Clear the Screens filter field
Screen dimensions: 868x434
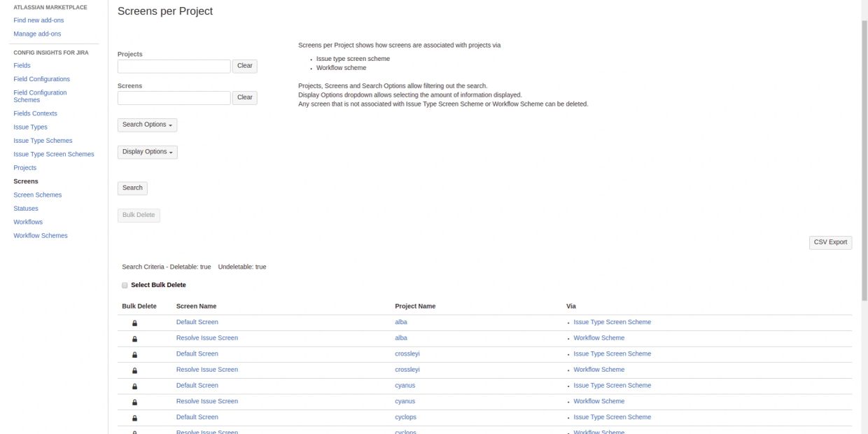[x=245, y=98]
